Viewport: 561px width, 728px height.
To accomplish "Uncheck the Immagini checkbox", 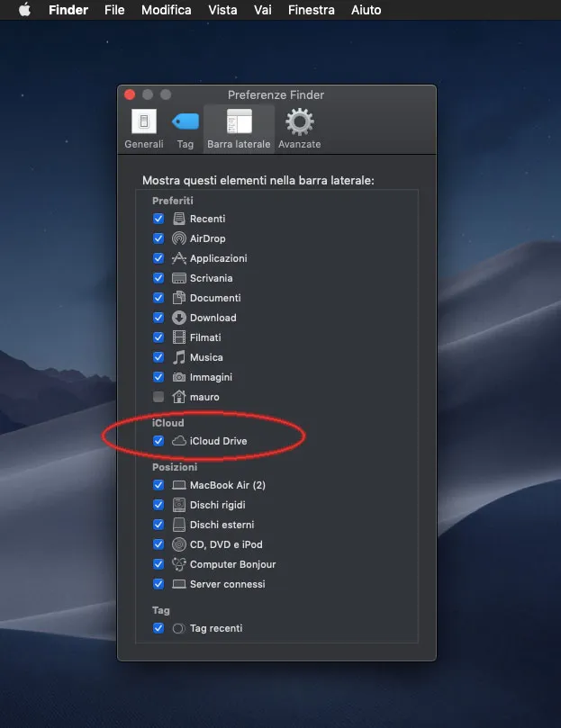I will [158, 377].
